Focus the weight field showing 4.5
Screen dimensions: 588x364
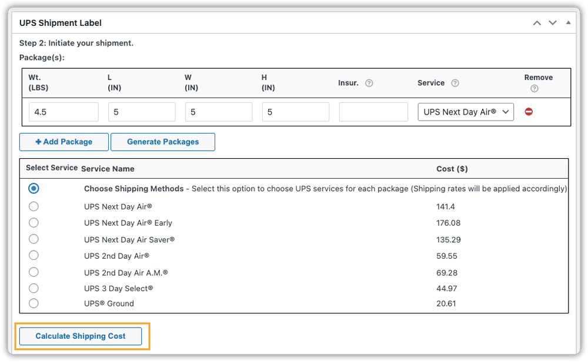[x=64, y=112]
